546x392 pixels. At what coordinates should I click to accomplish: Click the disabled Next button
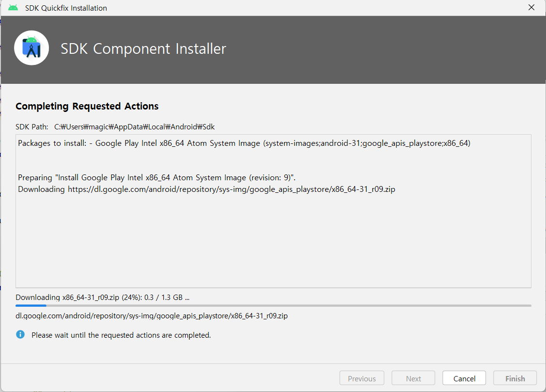pos(413,378)
